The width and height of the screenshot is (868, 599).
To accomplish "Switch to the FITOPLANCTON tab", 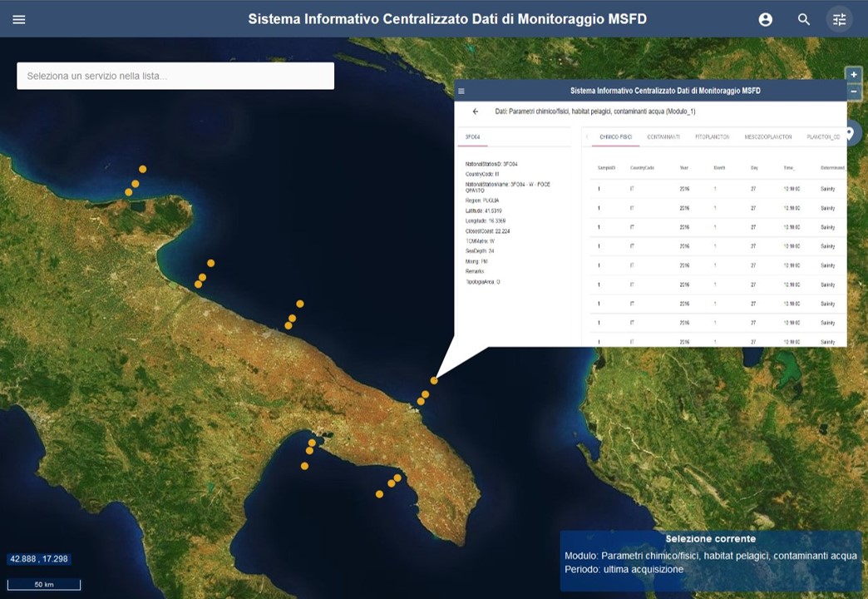I will pos(713,136).
